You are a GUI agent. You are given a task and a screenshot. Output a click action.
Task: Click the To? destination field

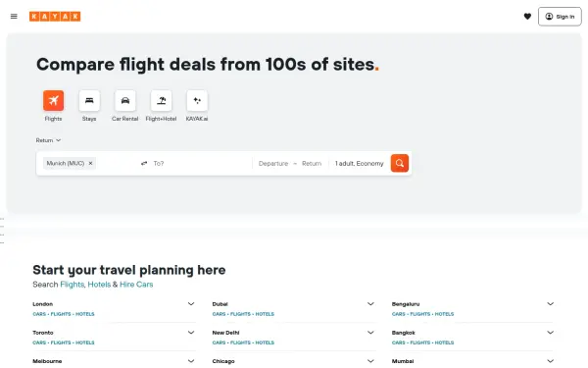click(201, 163)
